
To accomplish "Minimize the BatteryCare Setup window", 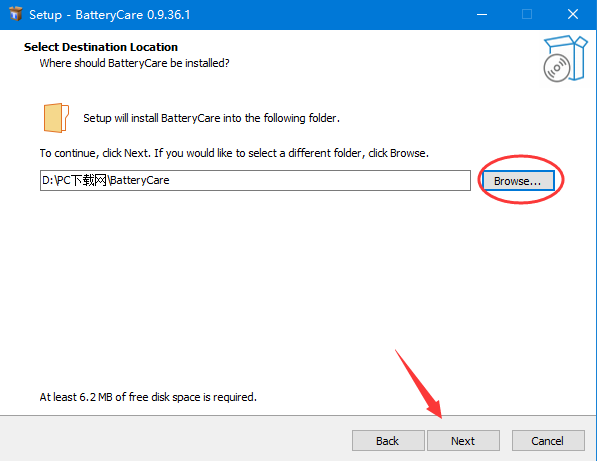I will (x=482, y=14).
